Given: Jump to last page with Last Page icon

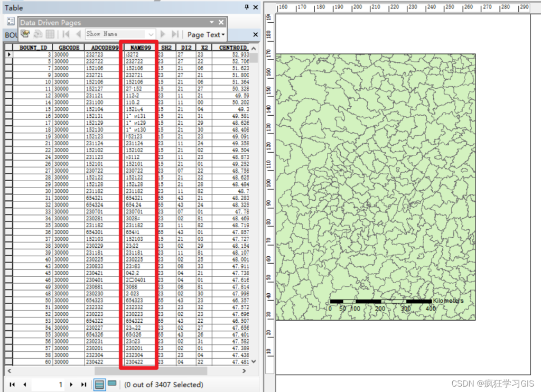Looking at the screenshot, I should (174, 34).
